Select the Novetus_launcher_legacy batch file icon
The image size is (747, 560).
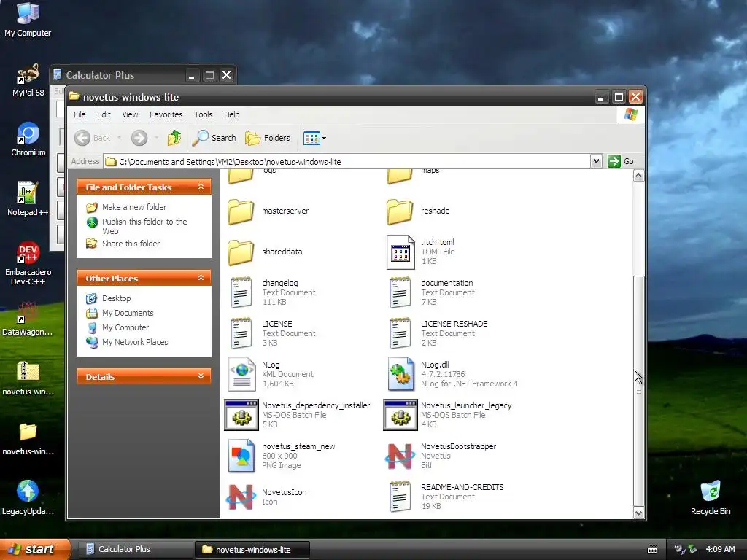(x=400, y=415)
